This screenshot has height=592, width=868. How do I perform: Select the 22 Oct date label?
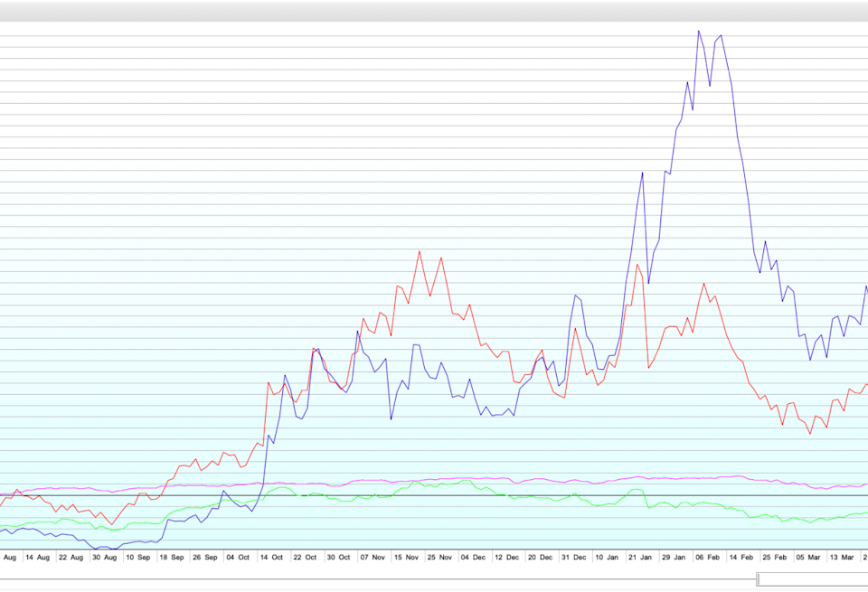304,558
